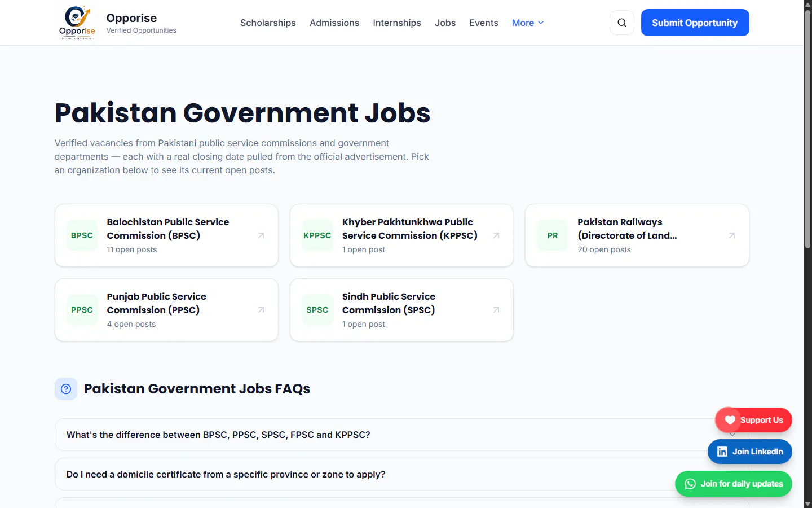Click the scrollbar down arrow
Image resolution: width=812 pixels, height=508 pixels.
(807, 503)
